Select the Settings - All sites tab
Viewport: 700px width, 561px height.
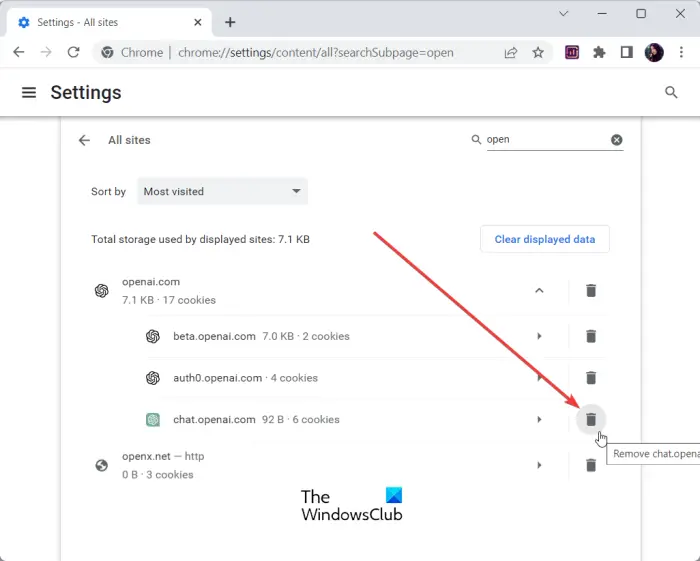point(109,22)
